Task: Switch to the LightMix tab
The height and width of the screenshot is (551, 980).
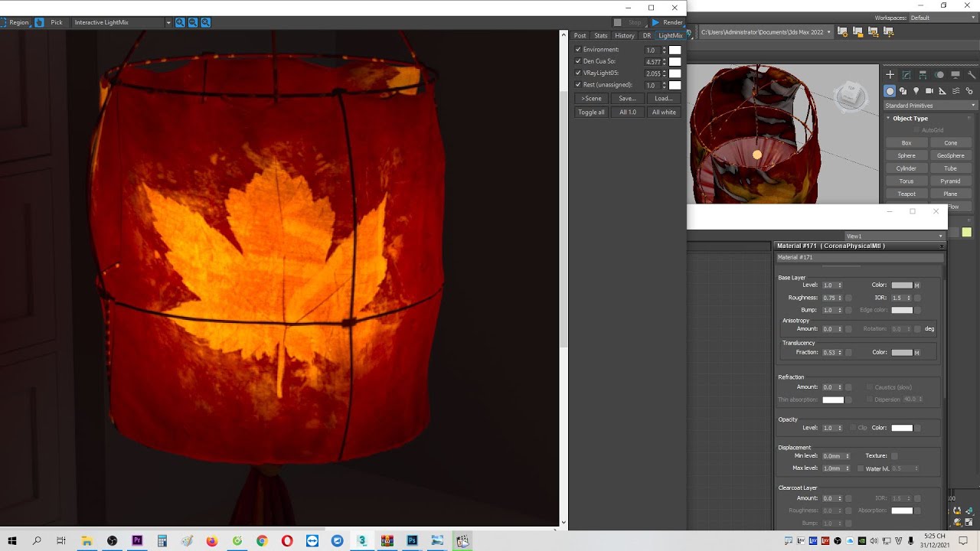Action: point(671,36)
